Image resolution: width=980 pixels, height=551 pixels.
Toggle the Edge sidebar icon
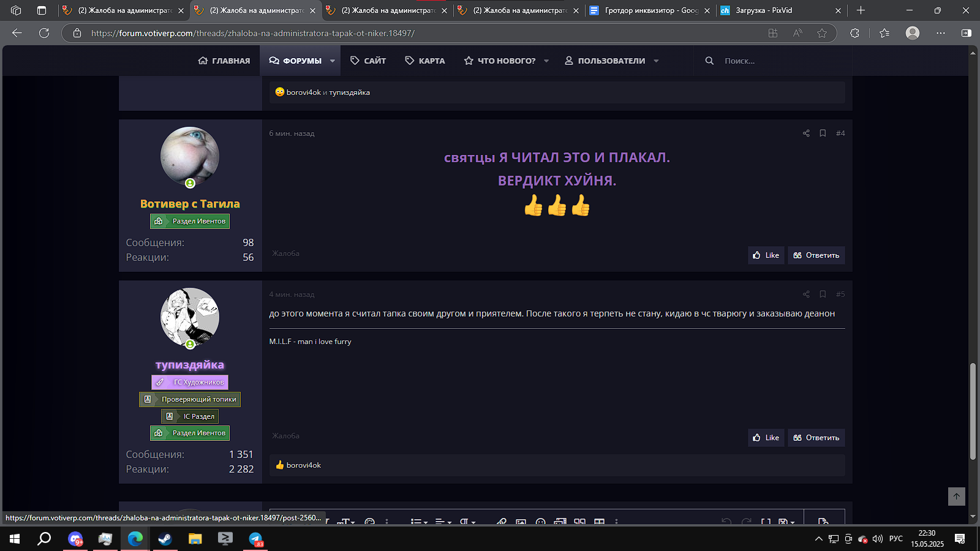[x=967, y=33]
